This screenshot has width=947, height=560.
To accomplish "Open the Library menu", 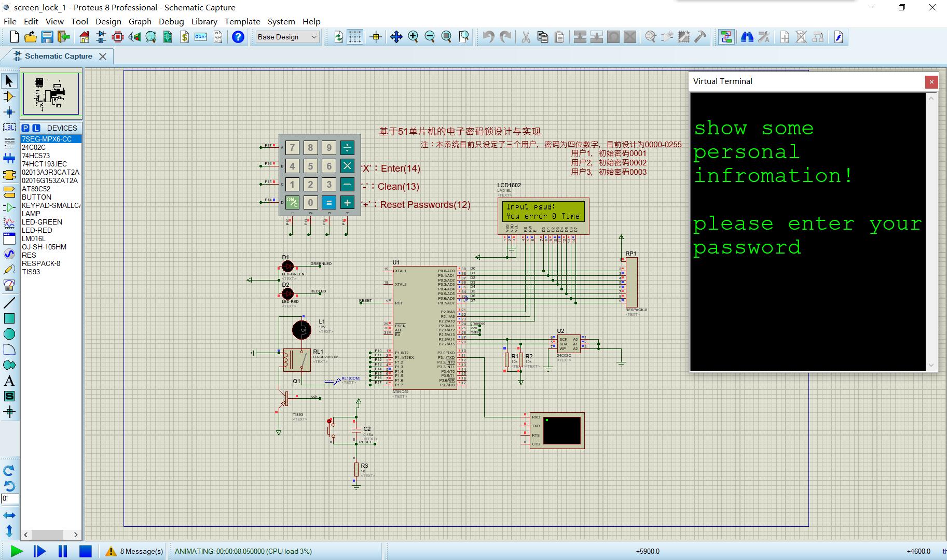I will click(x=204, y=21).
